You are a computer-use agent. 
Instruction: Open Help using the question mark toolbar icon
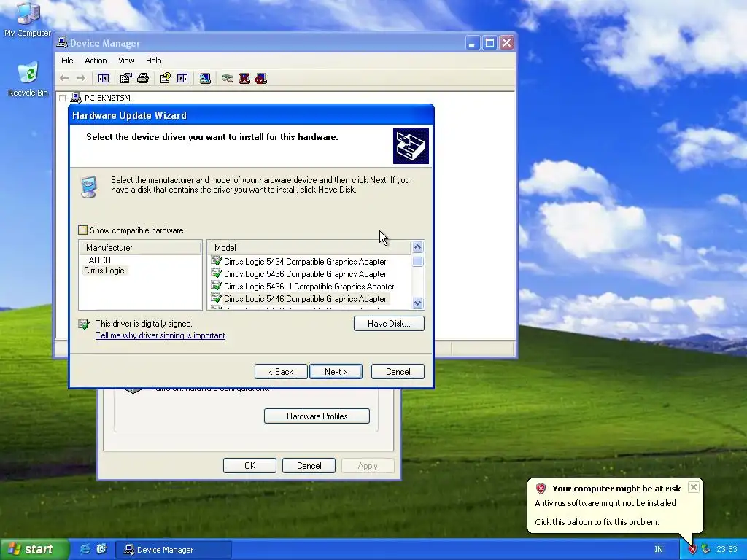(x=166, y=78)
